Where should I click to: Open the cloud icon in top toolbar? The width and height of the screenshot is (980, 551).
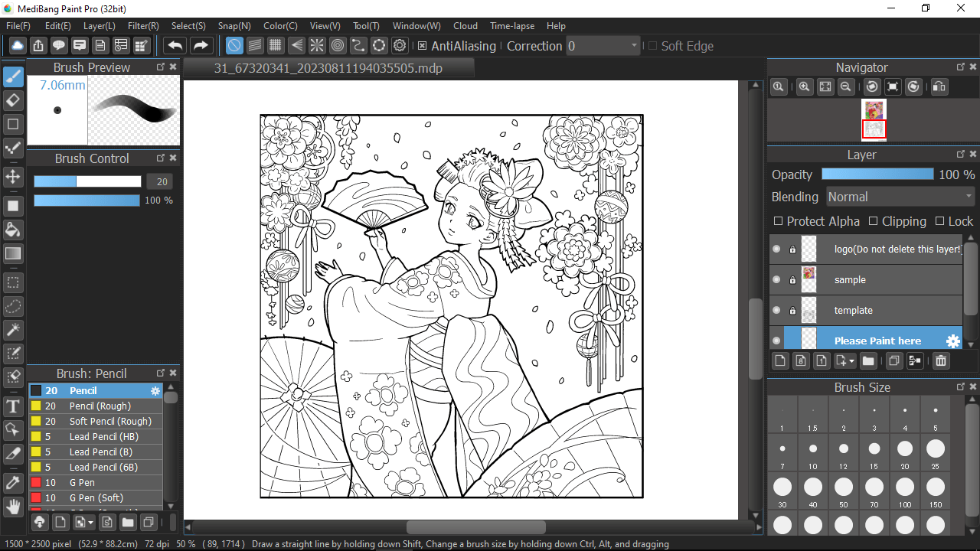pos(17,46)
